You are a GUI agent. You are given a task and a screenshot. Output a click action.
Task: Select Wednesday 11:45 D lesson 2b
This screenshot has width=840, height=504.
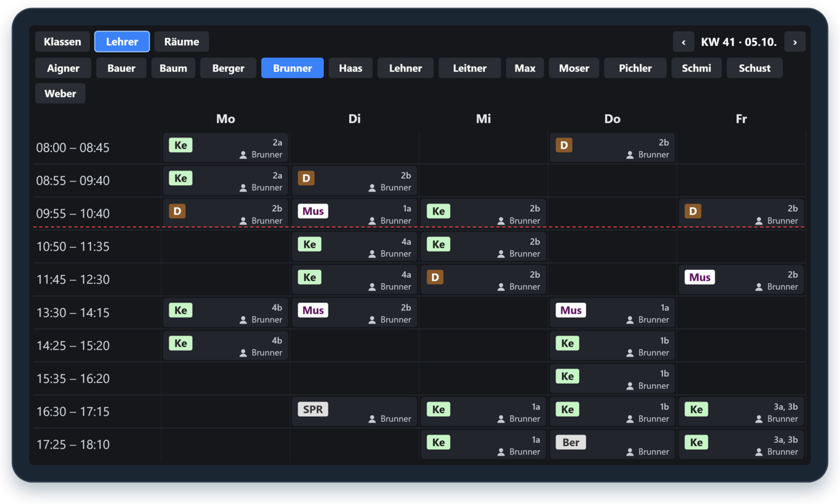[x=484, y=280]
